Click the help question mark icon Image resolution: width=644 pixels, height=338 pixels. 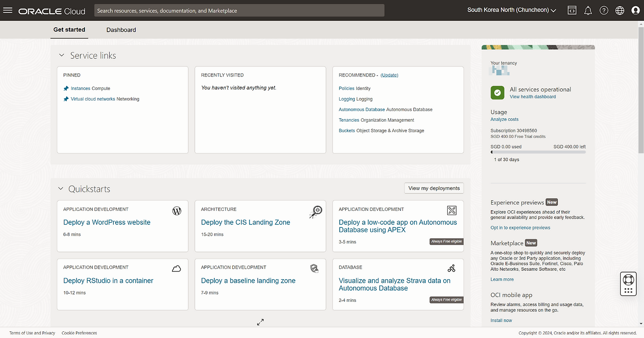(x=604, y=11)
